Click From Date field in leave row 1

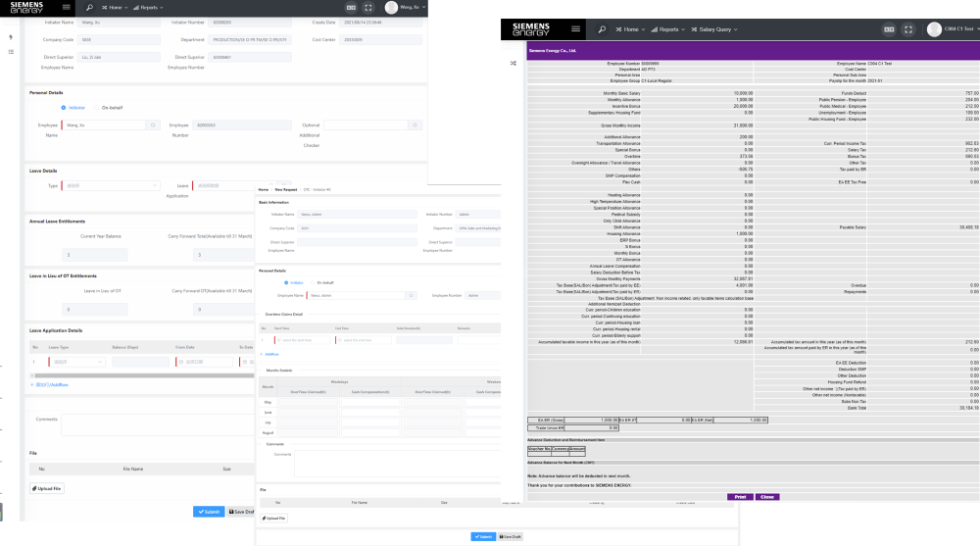pos(204,362)
